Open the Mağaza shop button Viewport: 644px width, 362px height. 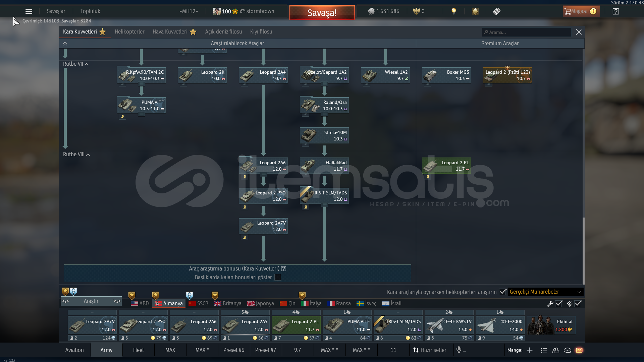point(581,11)
